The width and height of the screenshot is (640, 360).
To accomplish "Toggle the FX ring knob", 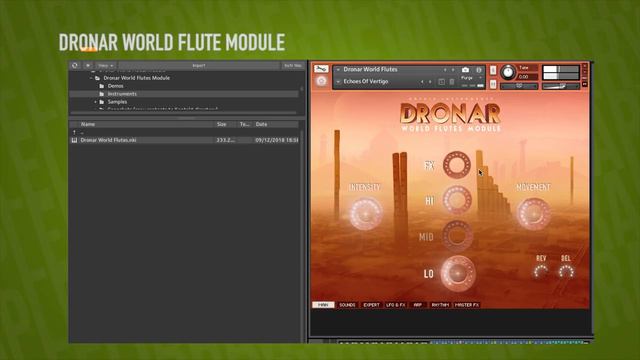I will [457, 164].
